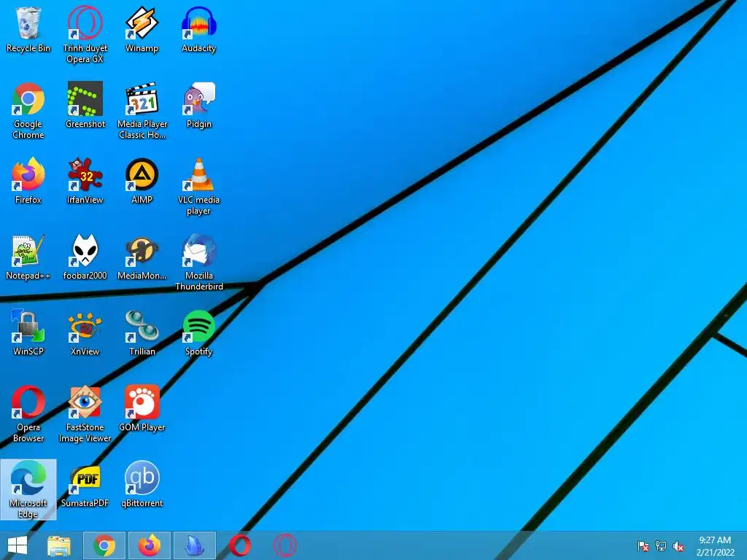The image size is (747, 560).
Task: Launch Opera GX browser desktop shortcut
Action: point(85,34)
